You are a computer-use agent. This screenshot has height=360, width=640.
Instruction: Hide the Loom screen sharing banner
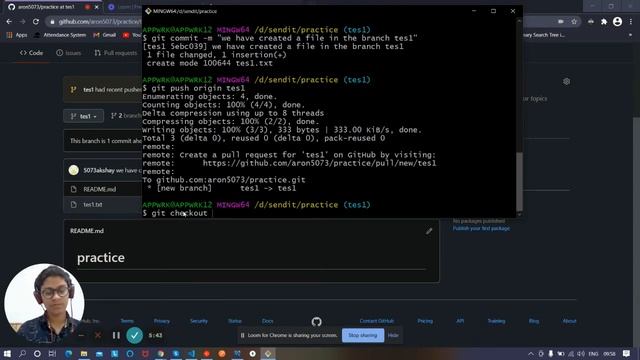click(x=393, y=336)
